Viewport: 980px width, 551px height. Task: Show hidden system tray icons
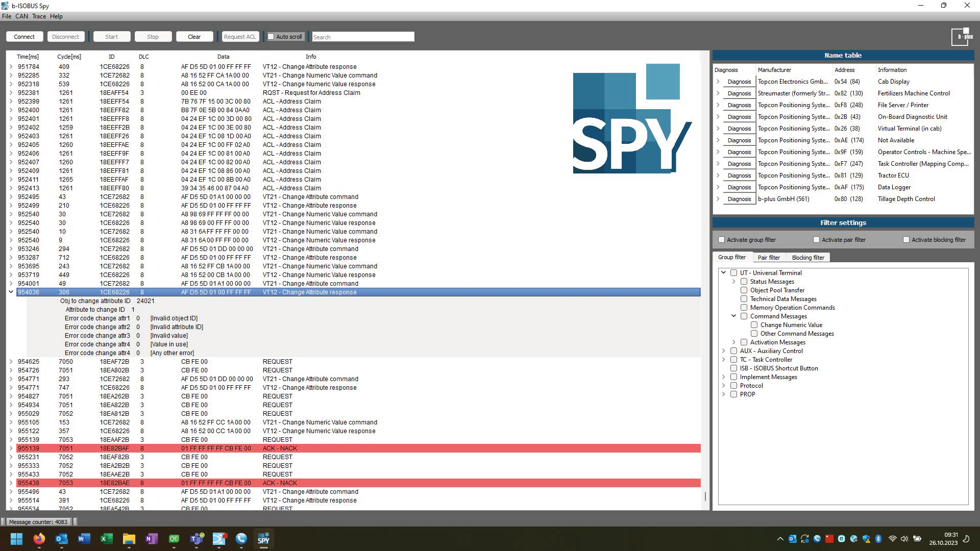point(780,539)
